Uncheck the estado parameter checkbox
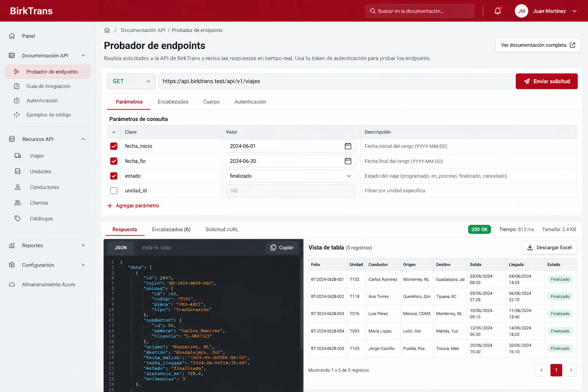 (114, 176)
